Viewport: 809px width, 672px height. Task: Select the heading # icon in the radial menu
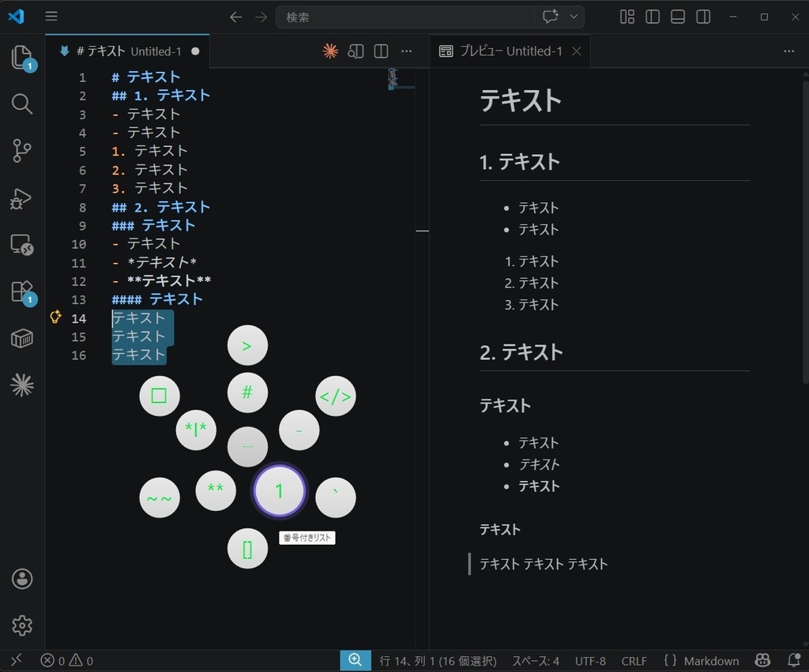[248, 392]
